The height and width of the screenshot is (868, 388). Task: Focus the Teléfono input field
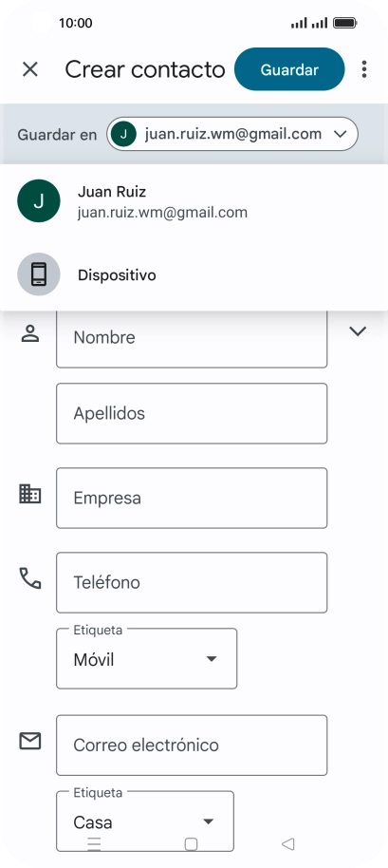192,582
